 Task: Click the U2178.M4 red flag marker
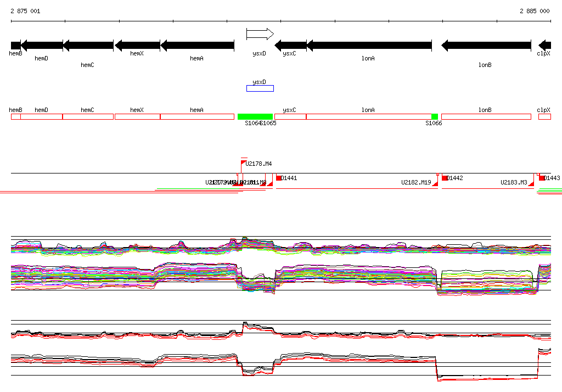pyautogui.click(x=243, y=163)
